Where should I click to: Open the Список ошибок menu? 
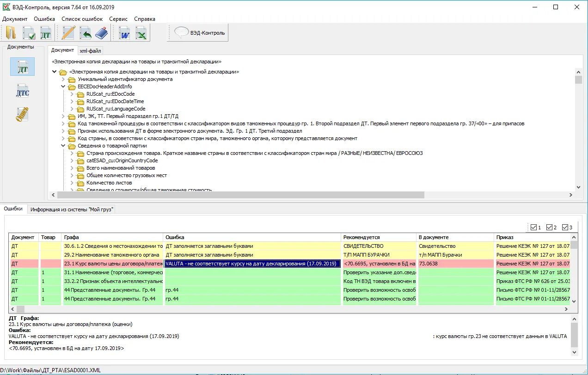click(x=82, y=19)
